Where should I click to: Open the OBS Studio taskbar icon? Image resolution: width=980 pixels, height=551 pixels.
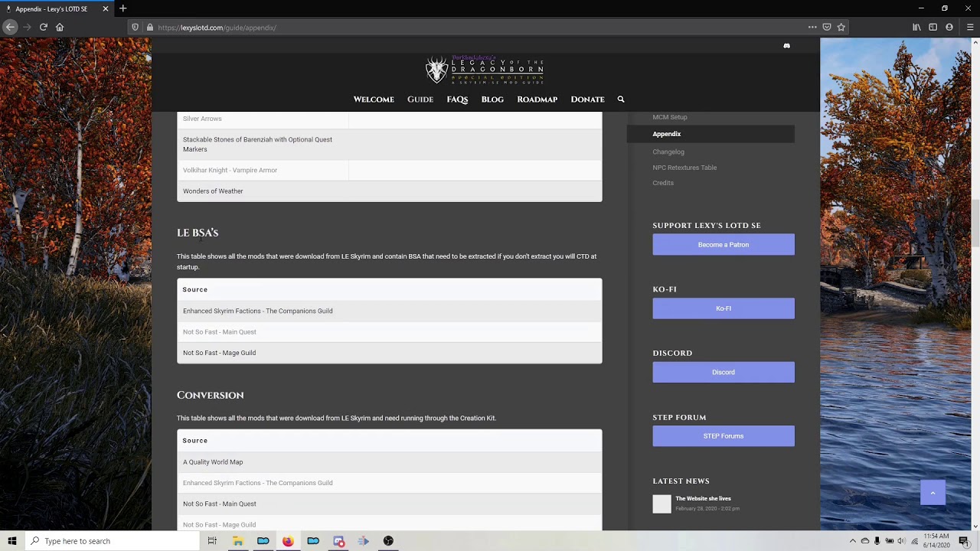tap(388, 541)
